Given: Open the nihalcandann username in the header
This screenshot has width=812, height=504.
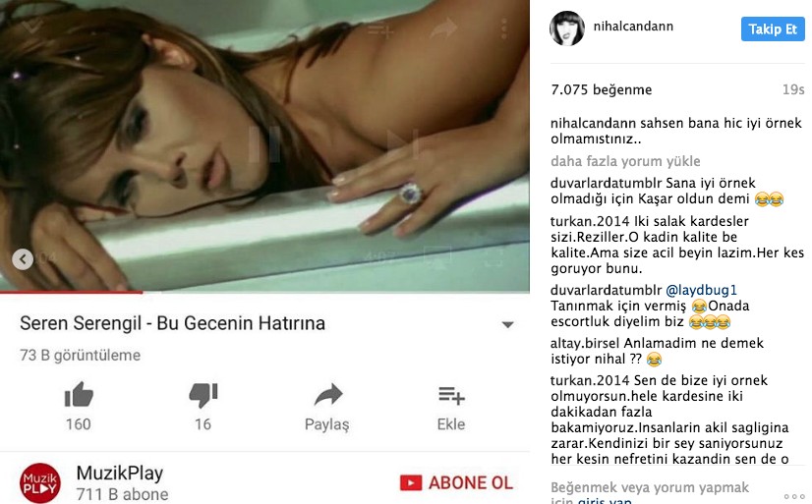Looking at the screenshot, I should 633,26.
